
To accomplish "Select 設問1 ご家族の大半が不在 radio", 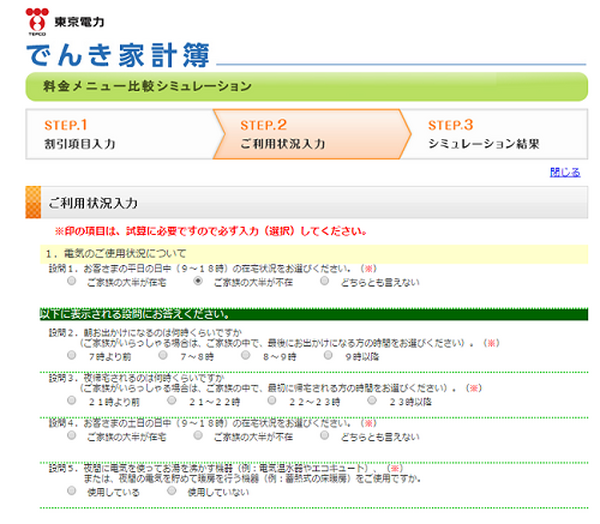I will tap(198, 281).
